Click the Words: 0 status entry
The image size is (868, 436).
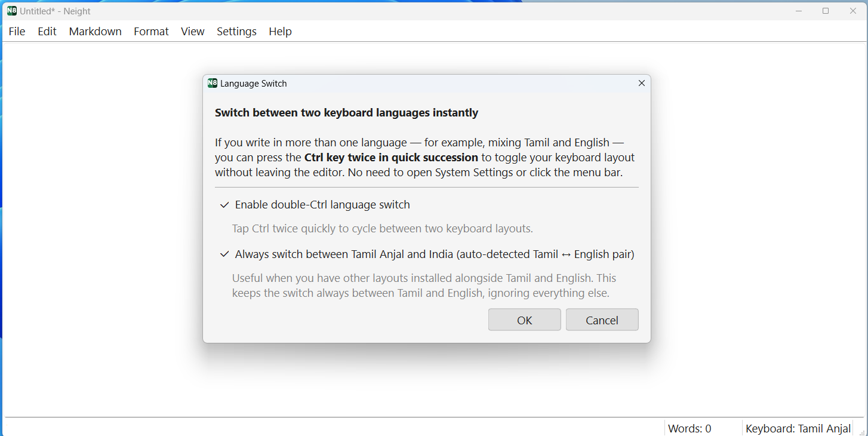click(x=690, y=428)
